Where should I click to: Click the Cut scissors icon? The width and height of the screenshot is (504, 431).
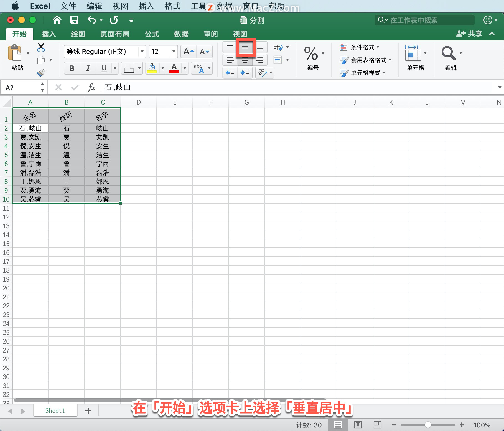click(41, 47)
